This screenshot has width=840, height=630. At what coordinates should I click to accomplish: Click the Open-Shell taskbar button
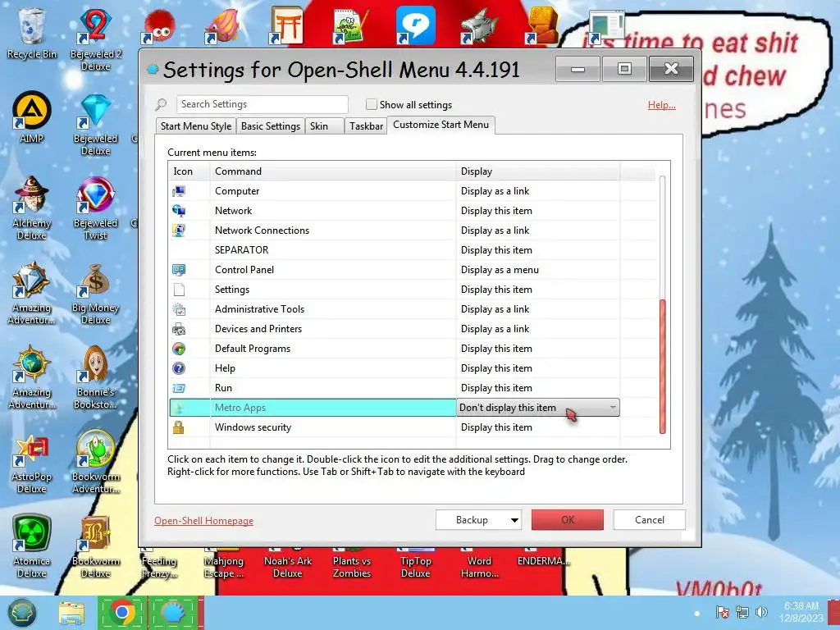[x=174, y=613]
